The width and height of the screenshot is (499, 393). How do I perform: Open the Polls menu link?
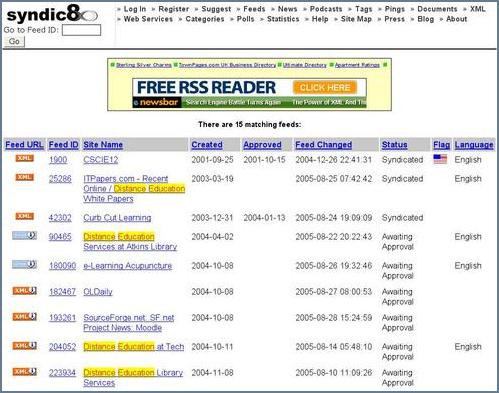click(245, 19)
